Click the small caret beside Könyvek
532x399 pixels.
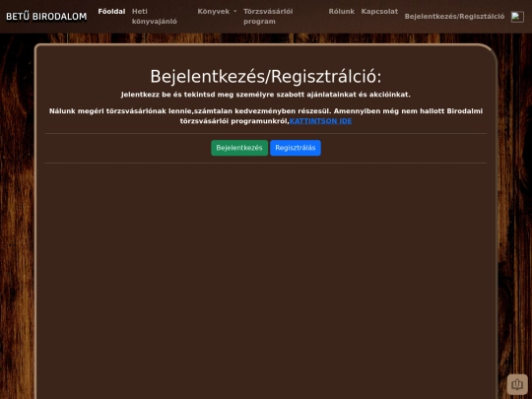pyautogui.click(x=235, y=12)
